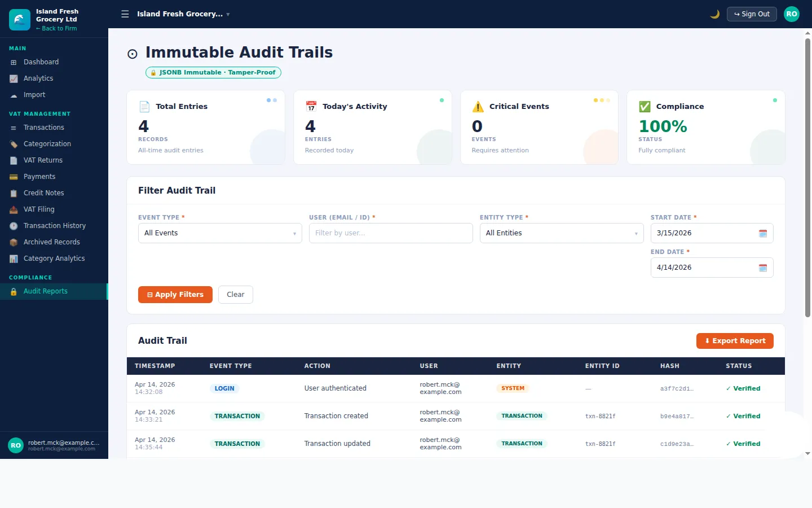
Task: Click the Categorization tag icon
Action: click(14, 144)
